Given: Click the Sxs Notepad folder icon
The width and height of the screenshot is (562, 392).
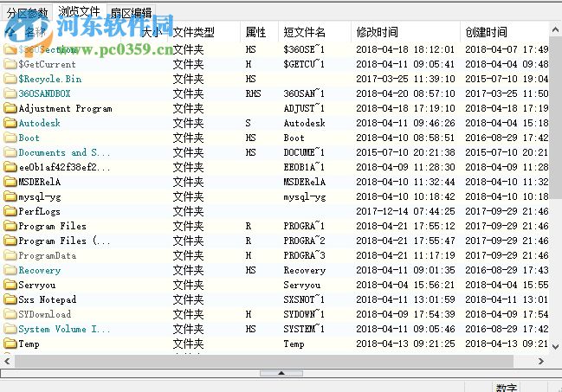Looking at the screenshot, I should coord(10,299).
